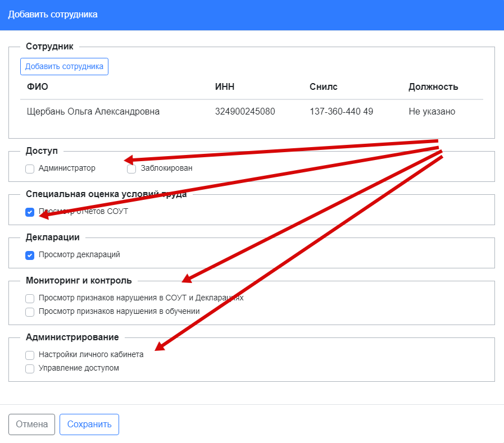Click the ФИО column header

(37, 87)
